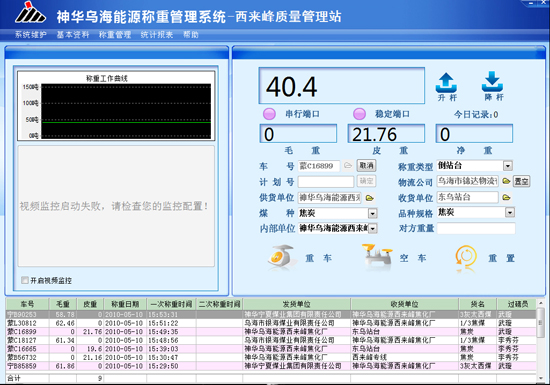Open the 统计报表 menu
This screenshot has height=385, width=550.
(157, 35)
